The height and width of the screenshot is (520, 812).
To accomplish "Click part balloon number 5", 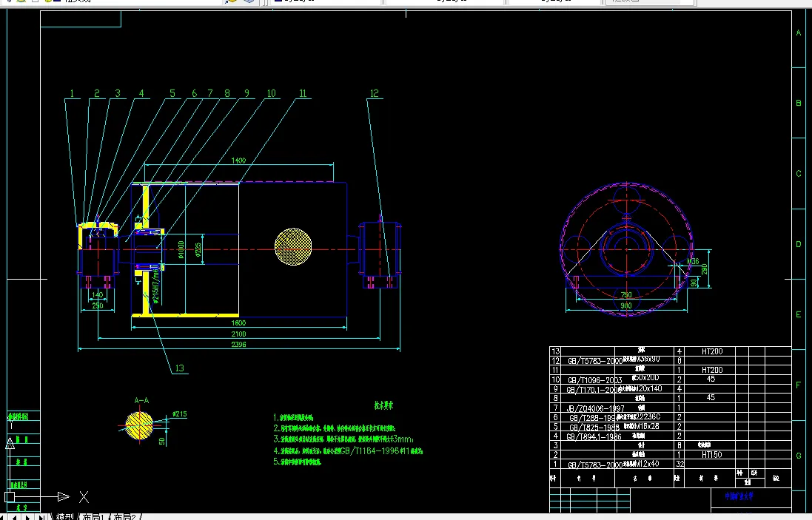I will 172,94.
